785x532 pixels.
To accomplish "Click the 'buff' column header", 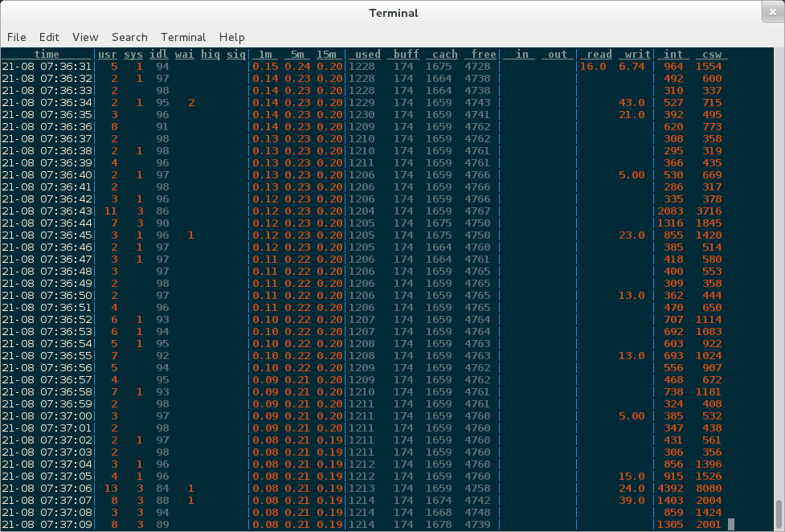I will [x=407, y=54].
